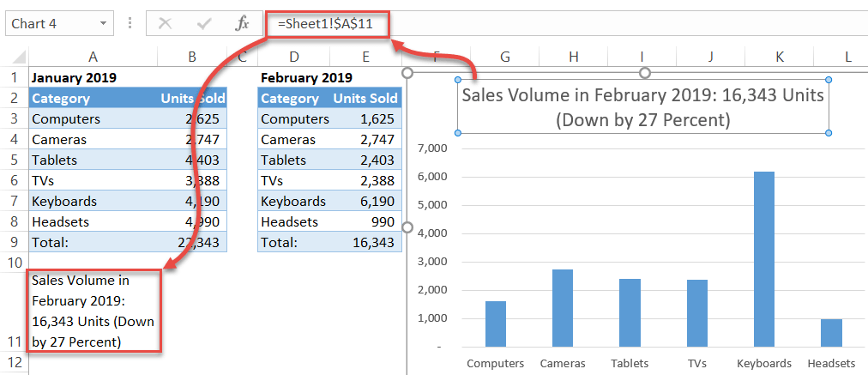Select column K header

[x=780, y=57]
